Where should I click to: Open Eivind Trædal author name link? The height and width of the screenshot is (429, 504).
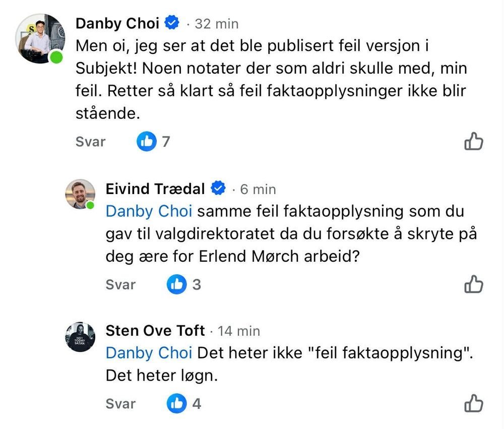tap(155, 189)
